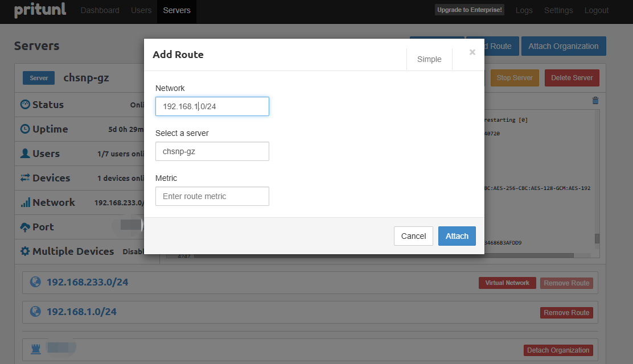The image size is (633, 364).
Task: Click the Status indicator icon
Action: point(25,105)
